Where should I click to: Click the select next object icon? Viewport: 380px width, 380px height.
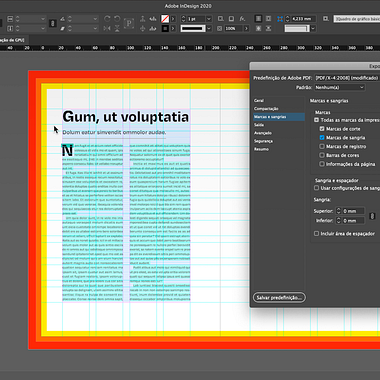(153, 29)
